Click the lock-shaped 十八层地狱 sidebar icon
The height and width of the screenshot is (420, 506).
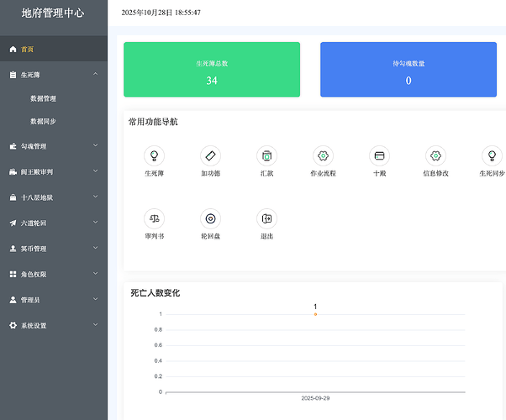pyautogui.click(x=13, y=197)
